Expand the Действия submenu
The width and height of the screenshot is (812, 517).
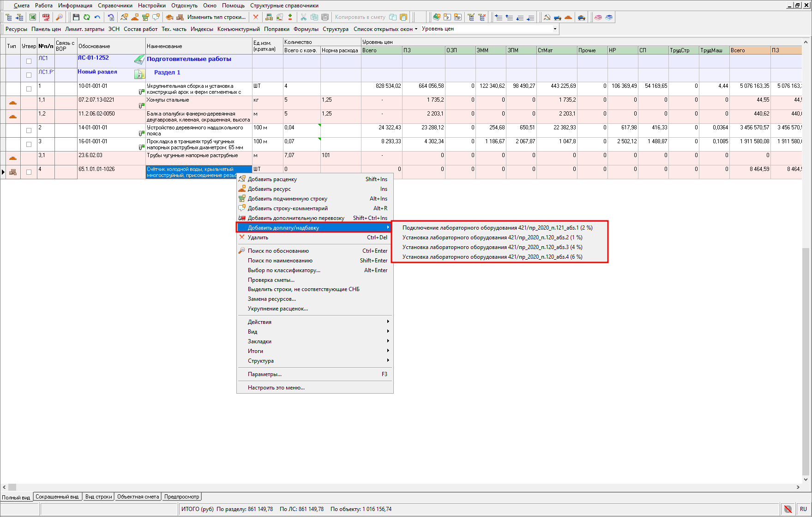click(315, 322)
